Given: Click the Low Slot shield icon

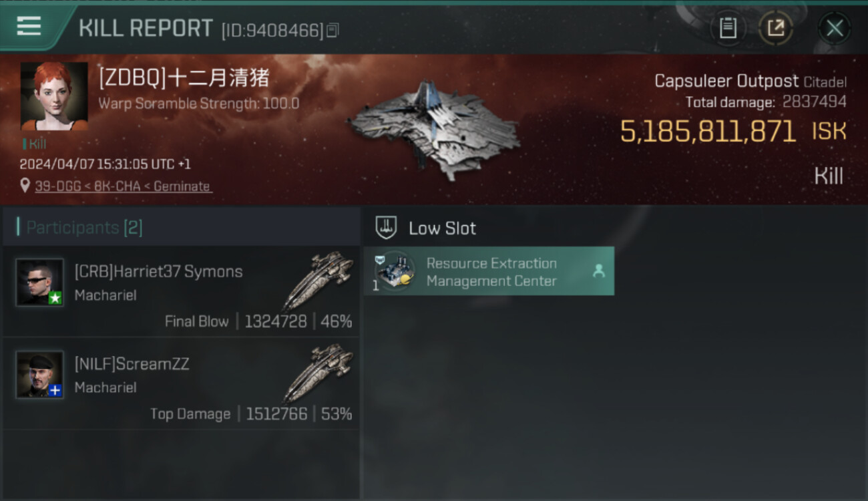Looking at the screenshot, I should (386, 228).
